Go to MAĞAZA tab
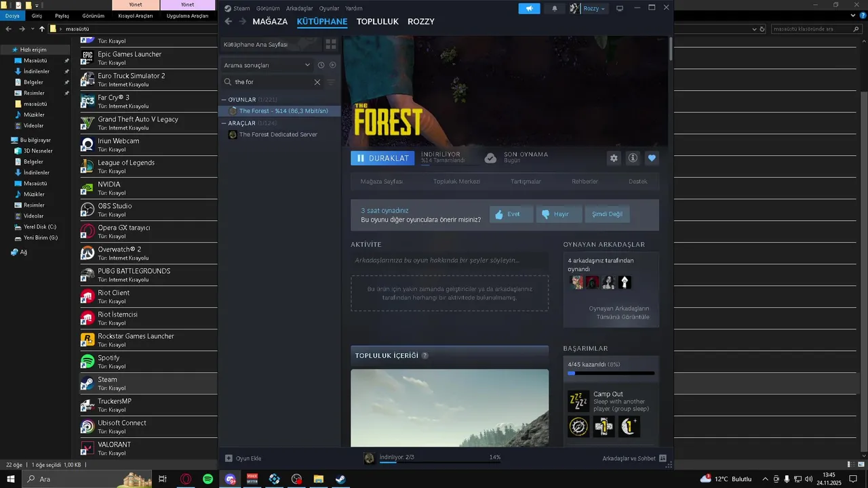The height and width of the screenshot is (488, 868). pyautogui.click(x=270, y=22)
